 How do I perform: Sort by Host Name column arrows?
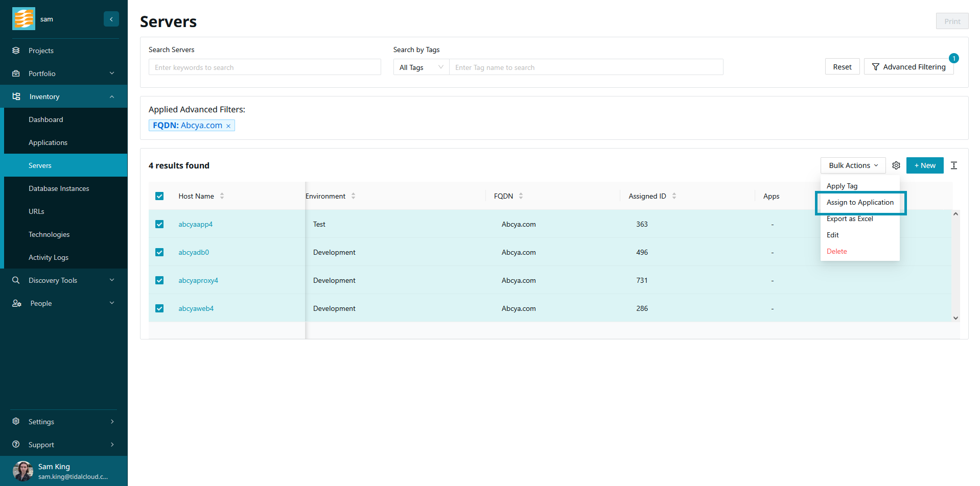coord(222,196)
